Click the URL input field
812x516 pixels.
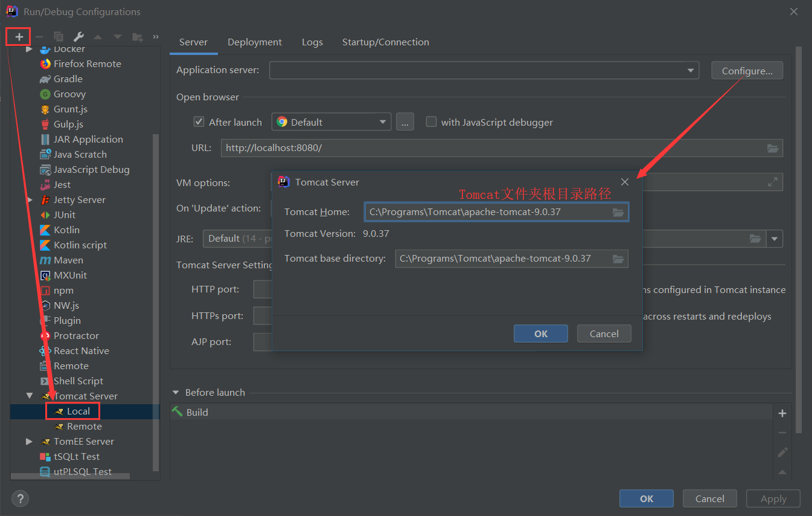point(502,148)
